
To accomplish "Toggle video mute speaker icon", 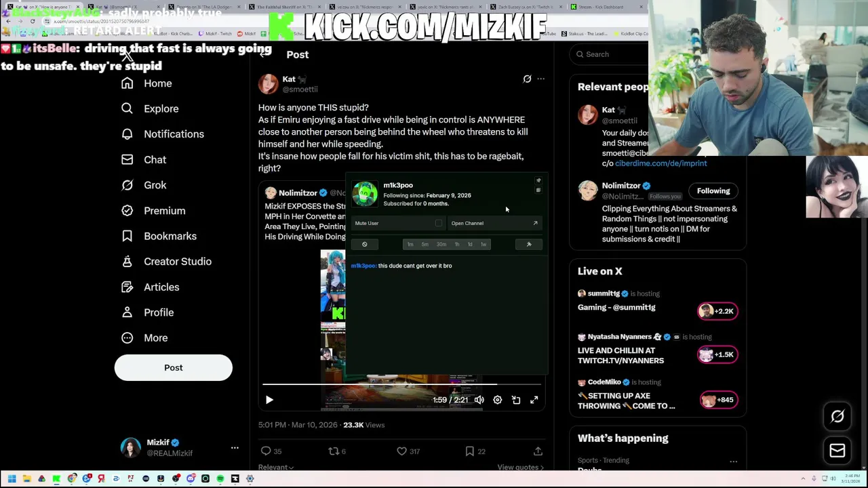I will click(479, 400).
